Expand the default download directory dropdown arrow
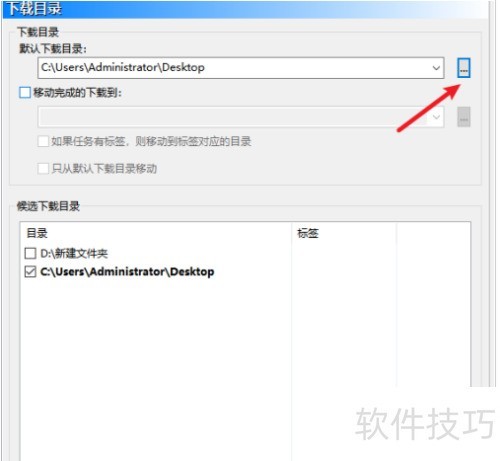 436,68
